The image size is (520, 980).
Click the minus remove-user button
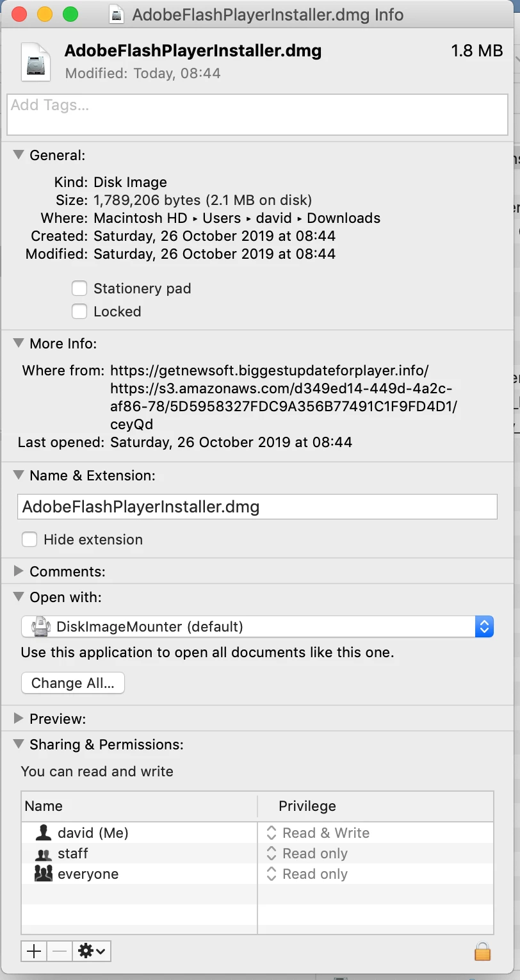[x=60, y=951]
